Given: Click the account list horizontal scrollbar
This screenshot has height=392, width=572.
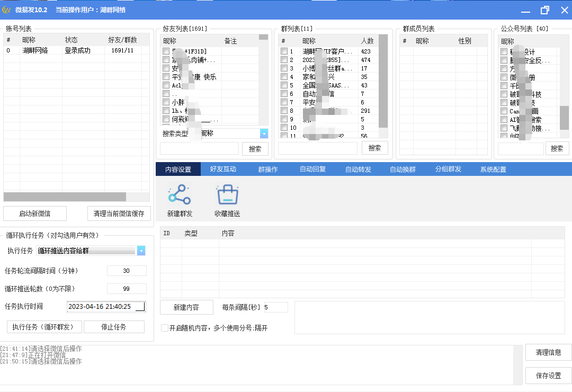Looking at the screenshot, I should tap(65, 197).
